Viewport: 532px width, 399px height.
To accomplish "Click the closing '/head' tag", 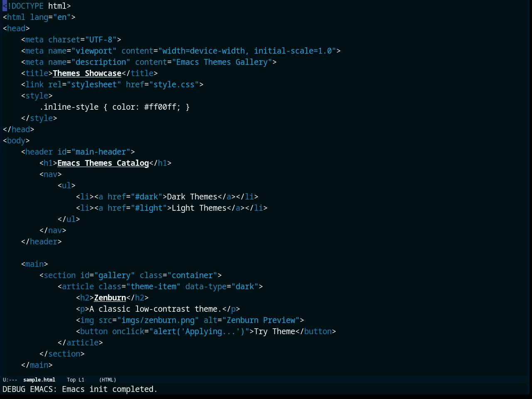I will click(18, 130).
